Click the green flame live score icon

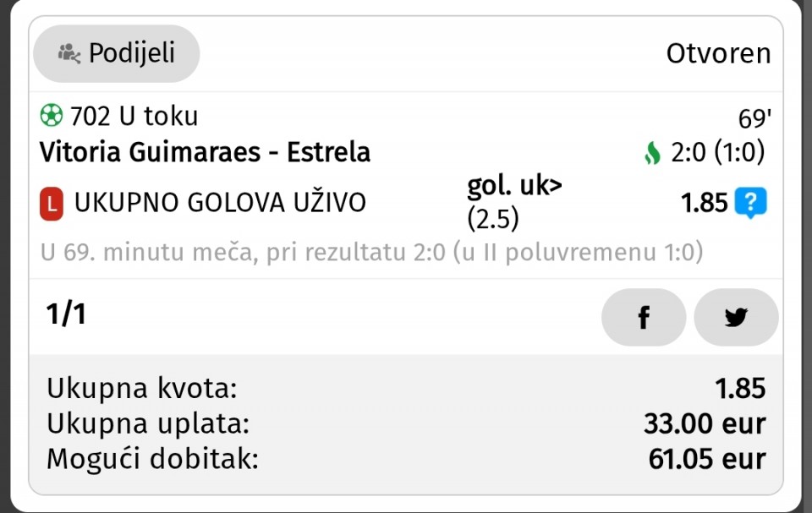651,153
